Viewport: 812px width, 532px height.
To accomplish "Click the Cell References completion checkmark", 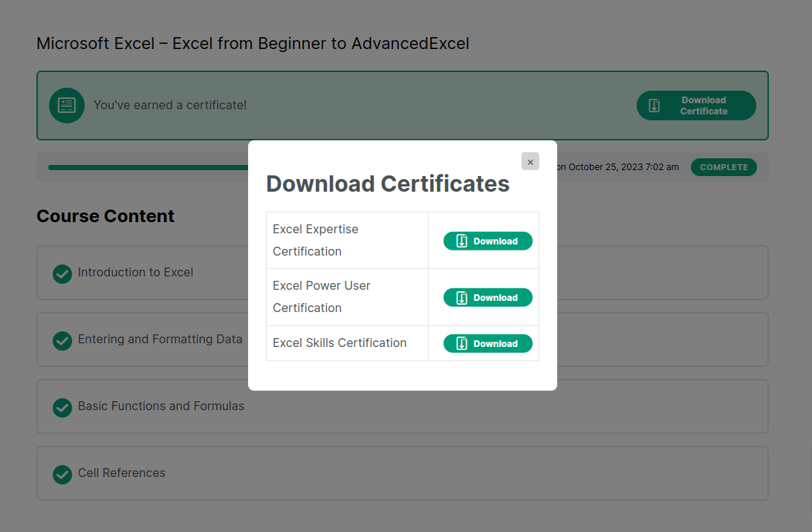I will (x=62, y=474).
